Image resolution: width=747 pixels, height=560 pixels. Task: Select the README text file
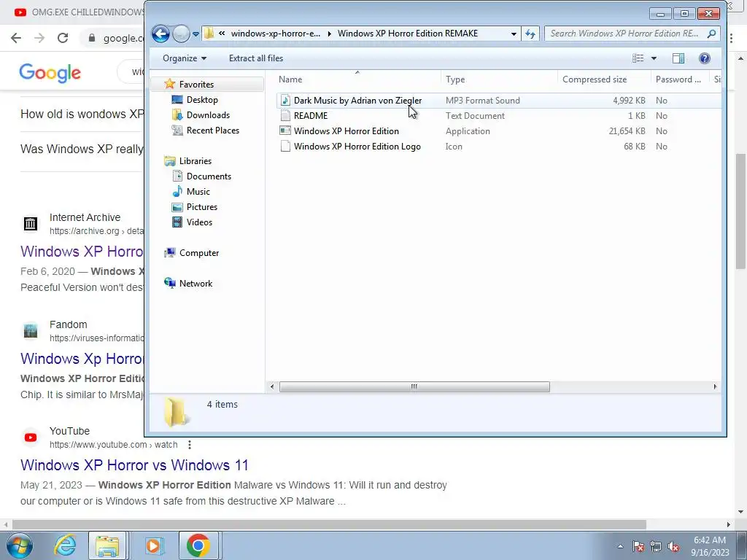coord(311,116)
